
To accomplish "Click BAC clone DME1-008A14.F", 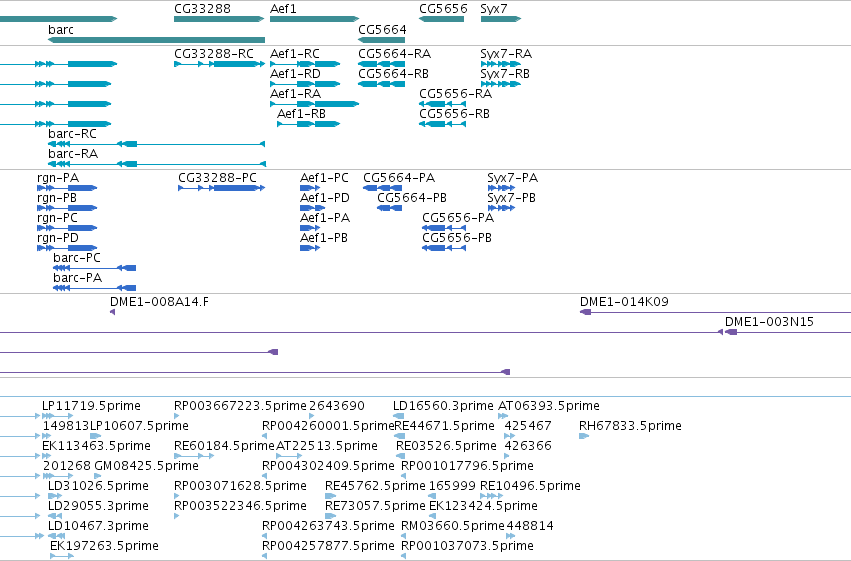I will point(159,302).
